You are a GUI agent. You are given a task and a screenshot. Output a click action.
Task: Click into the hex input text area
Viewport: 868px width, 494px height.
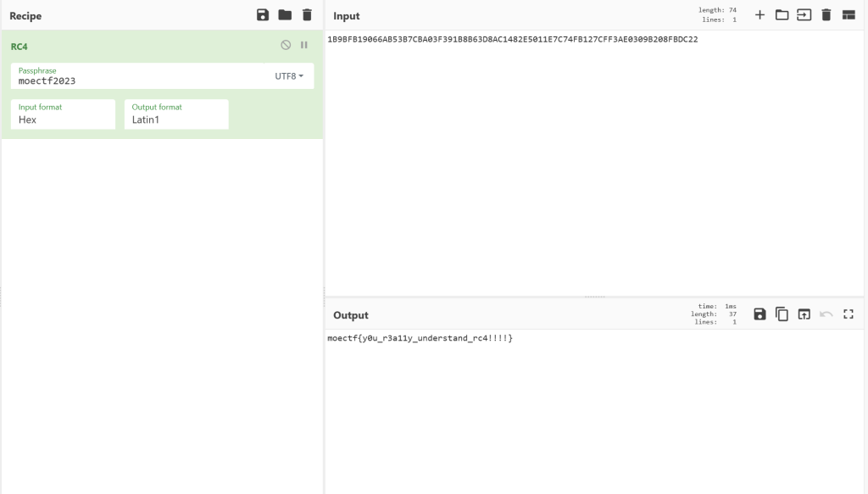point(593,153)
